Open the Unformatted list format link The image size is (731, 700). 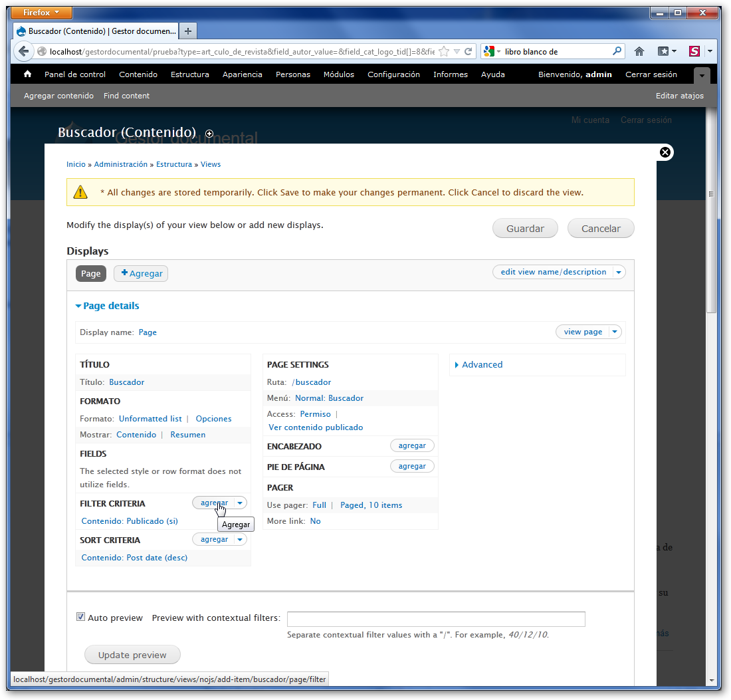tap(150, 419)
